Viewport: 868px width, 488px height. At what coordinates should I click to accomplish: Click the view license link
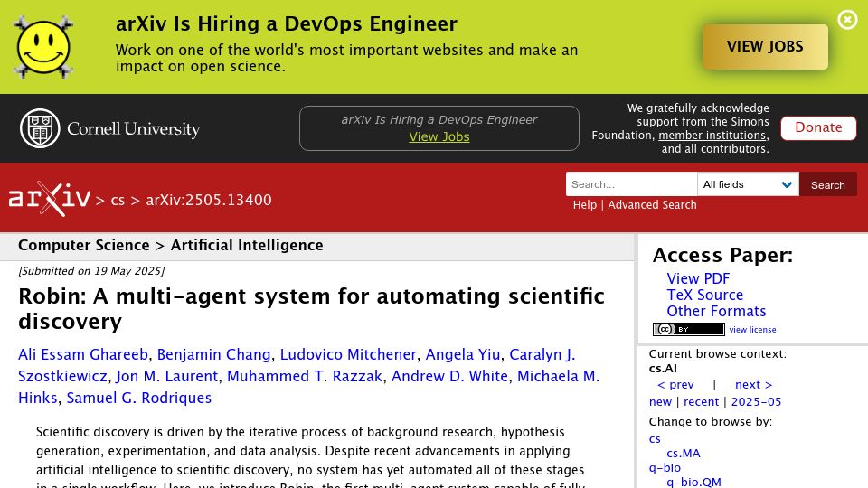752,329
